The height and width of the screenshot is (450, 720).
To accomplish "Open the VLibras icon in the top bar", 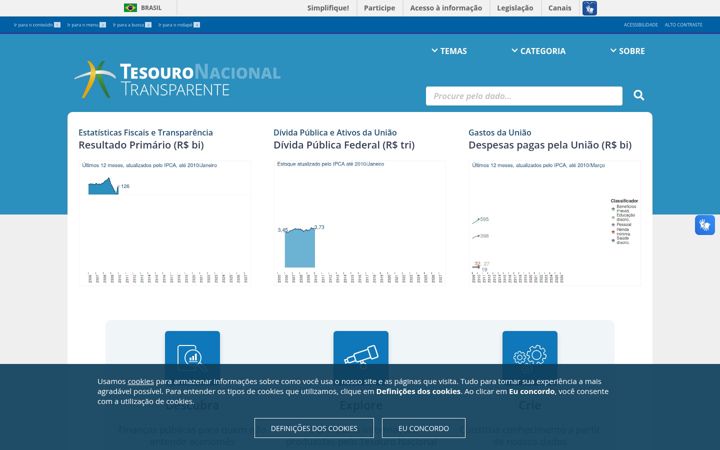I will click(590, 8).
